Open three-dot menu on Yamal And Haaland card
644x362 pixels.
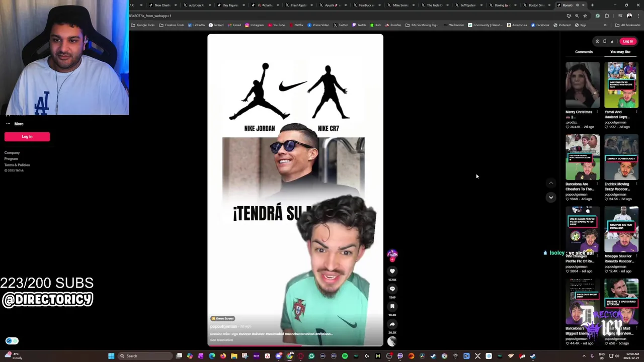[x=636, y=112]
